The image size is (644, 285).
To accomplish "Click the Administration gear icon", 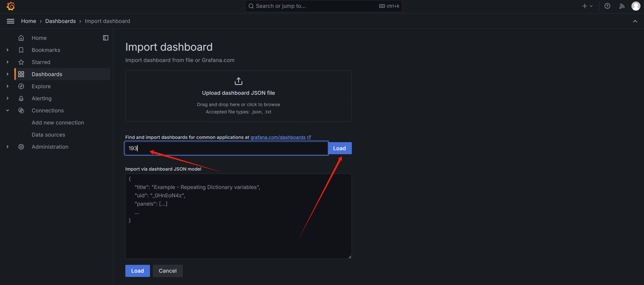I will (x=21, y=147).
